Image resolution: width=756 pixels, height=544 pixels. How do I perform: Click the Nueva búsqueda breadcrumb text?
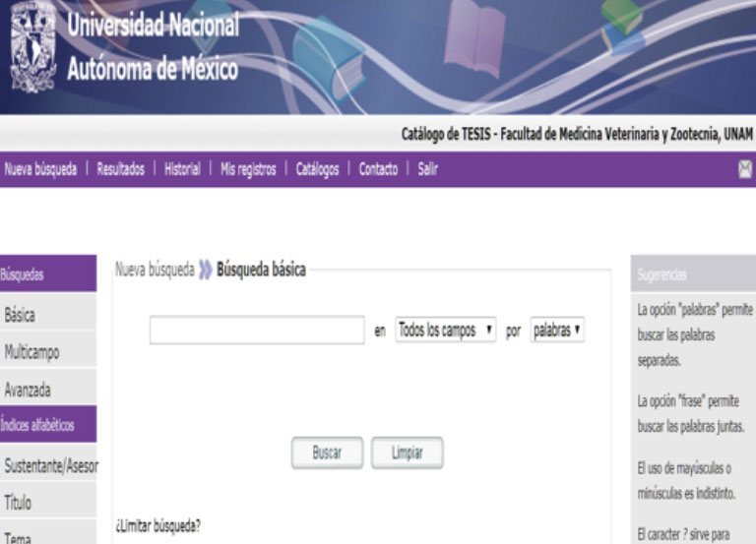pyautogui.click(x=155, y=270)
